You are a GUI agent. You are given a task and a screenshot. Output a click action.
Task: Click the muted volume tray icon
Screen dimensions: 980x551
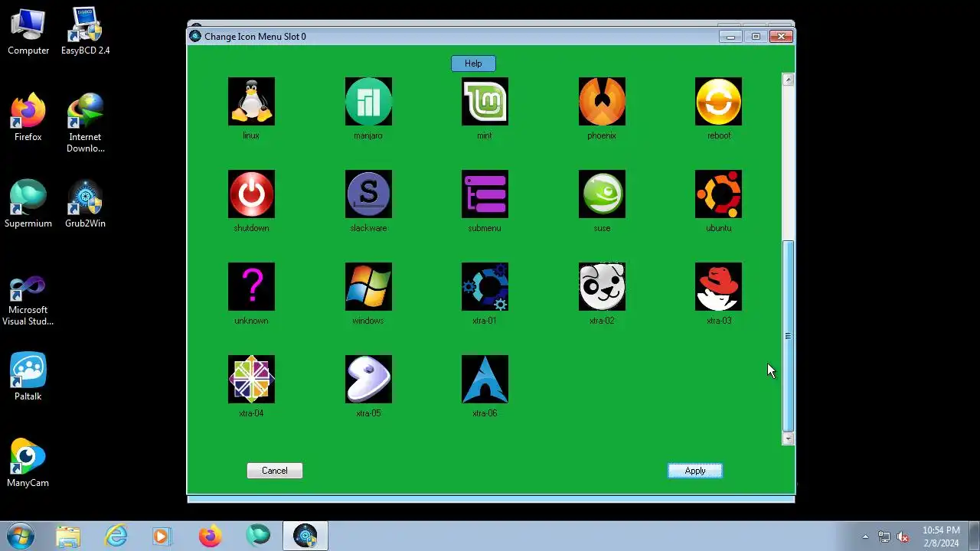click(x=903, y=537)
